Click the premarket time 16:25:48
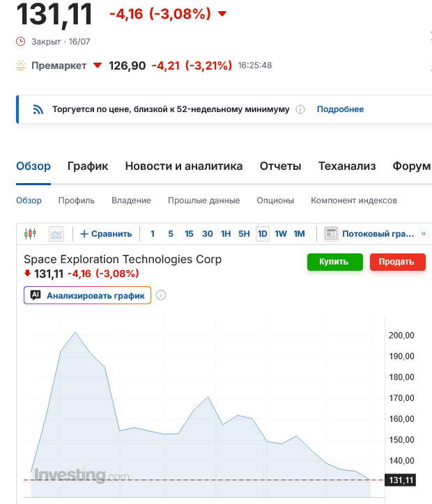Image resolution: width=432 pixels, height=504 pixels. coord(255,65)
